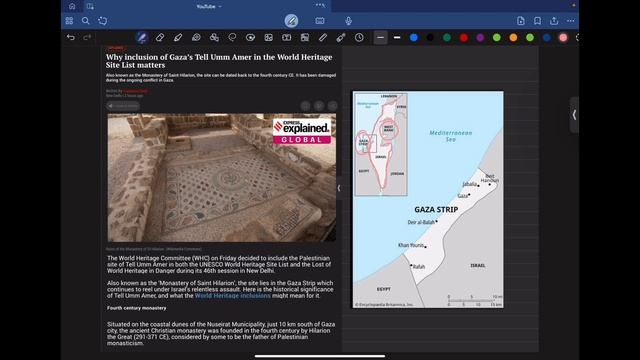Screen dimensions: 640x360
Task: Open the YouTube document title dropdown
Action: click(x=209, y=7)
